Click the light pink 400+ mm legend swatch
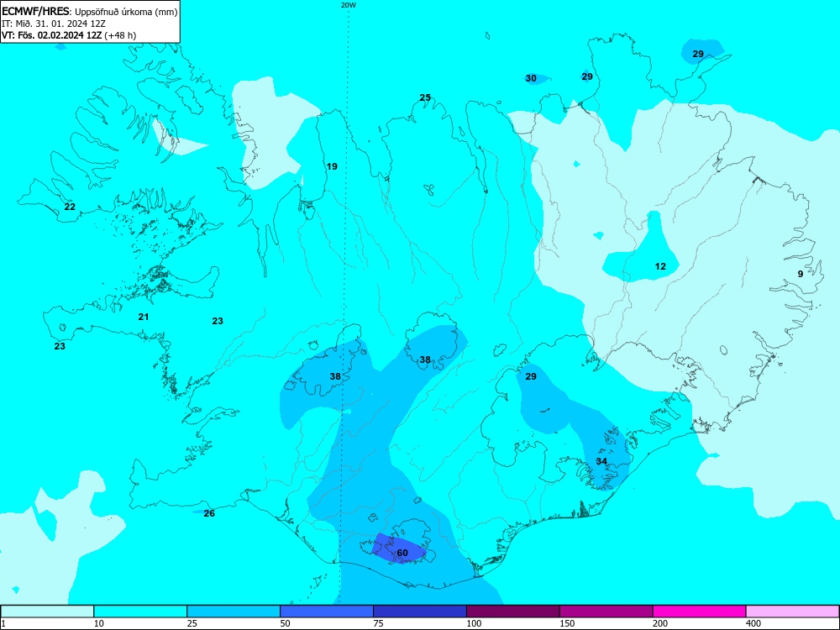This screenshot has width=840, height=630. click(793, 612)
